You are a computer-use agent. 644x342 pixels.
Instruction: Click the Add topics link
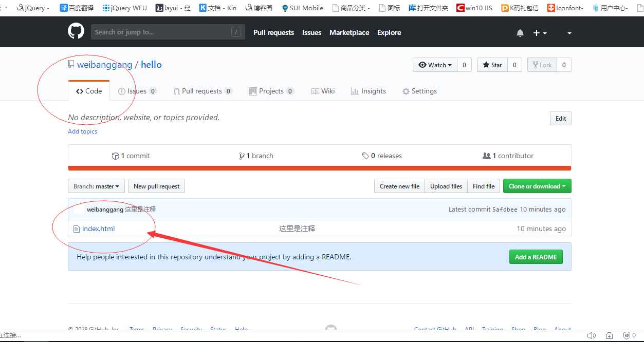[82, 131]
